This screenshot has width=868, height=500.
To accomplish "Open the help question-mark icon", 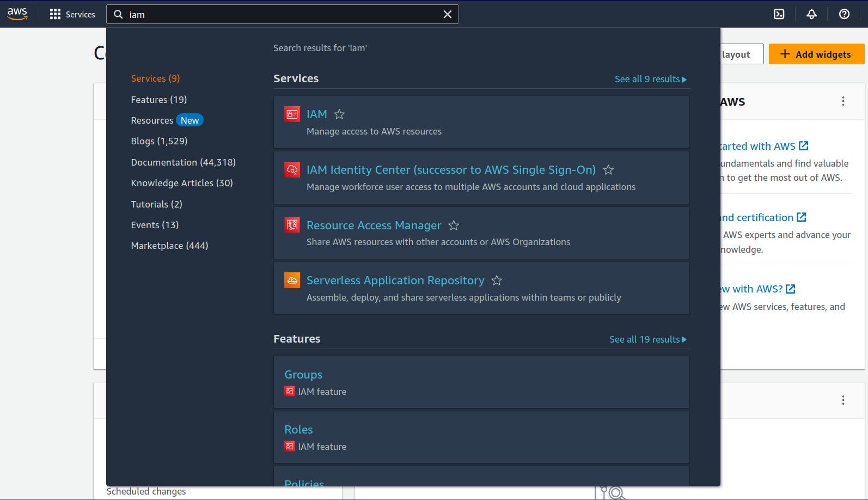I will [x=844, y=14].
